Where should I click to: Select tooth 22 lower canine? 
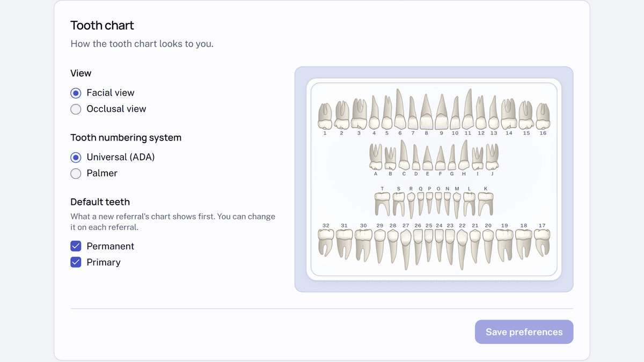(x=463, y=249)
